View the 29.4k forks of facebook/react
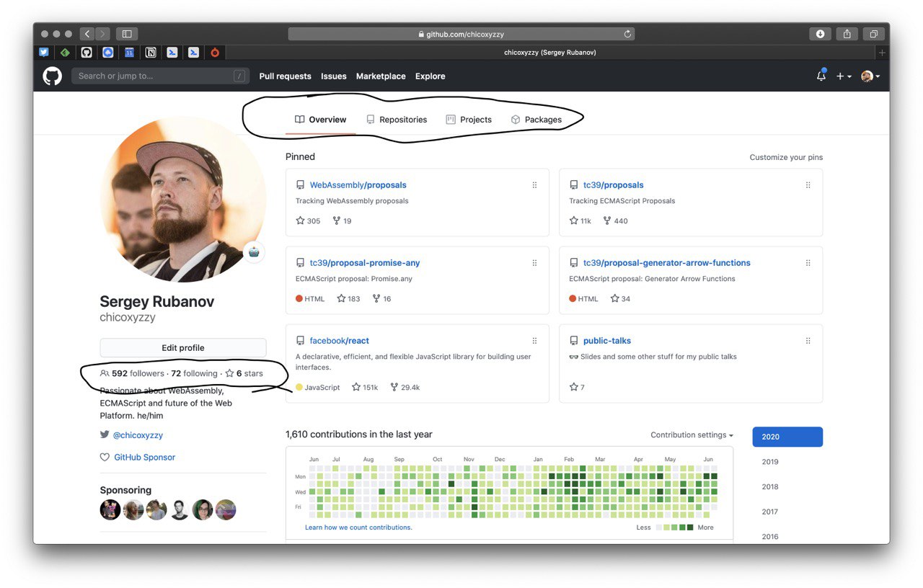This screenshot has width=923, height=588. coord(405,387)
